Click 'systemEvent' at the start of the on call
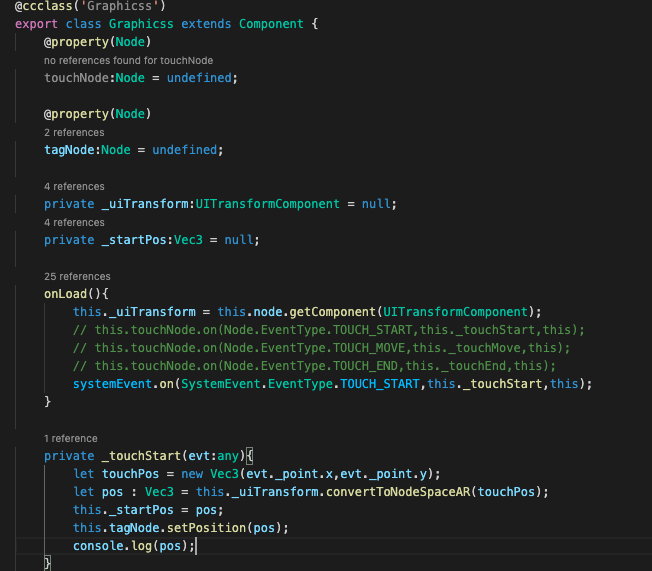The height and width of the screenshot is (571, 652). pyautogui.click(x=112, y=384)
